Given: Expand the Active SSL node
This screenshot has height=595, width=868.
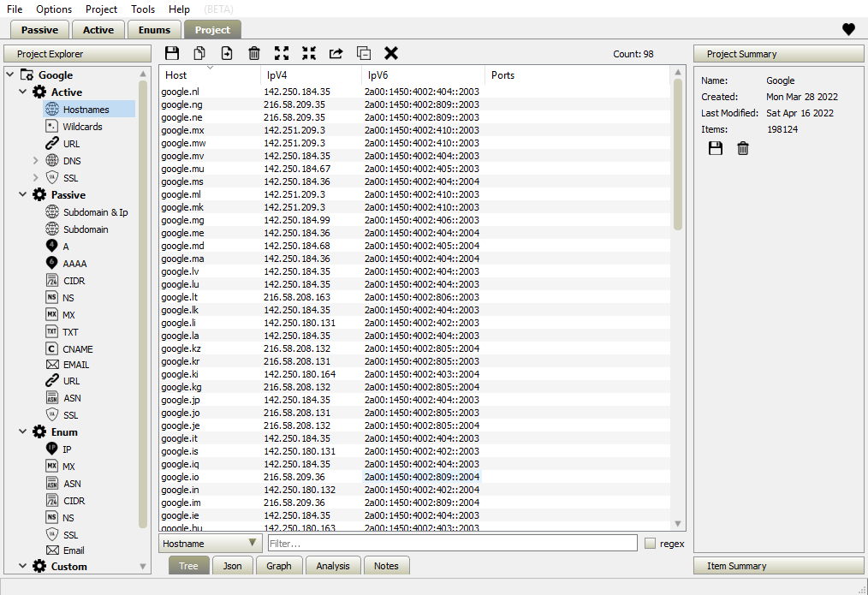Looking at the screenshot, I should click(35, 178).
